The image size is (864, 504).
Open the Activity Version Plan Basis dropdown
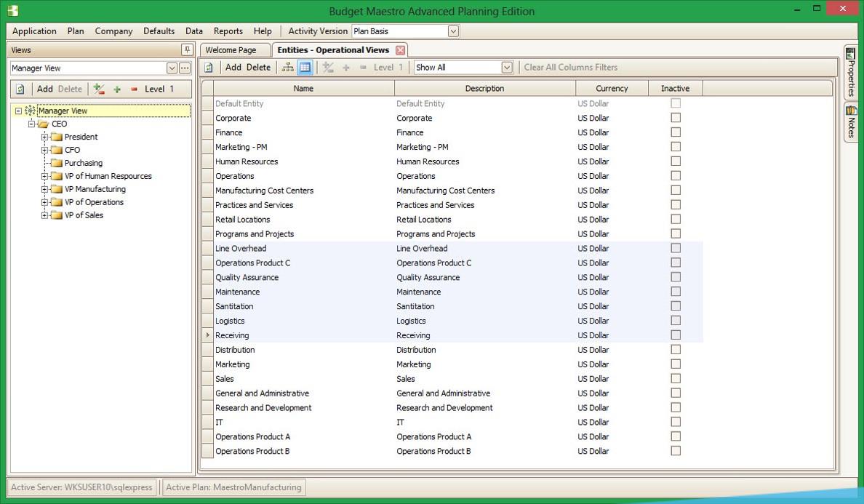pyautogui.click(x=453, y=31)
